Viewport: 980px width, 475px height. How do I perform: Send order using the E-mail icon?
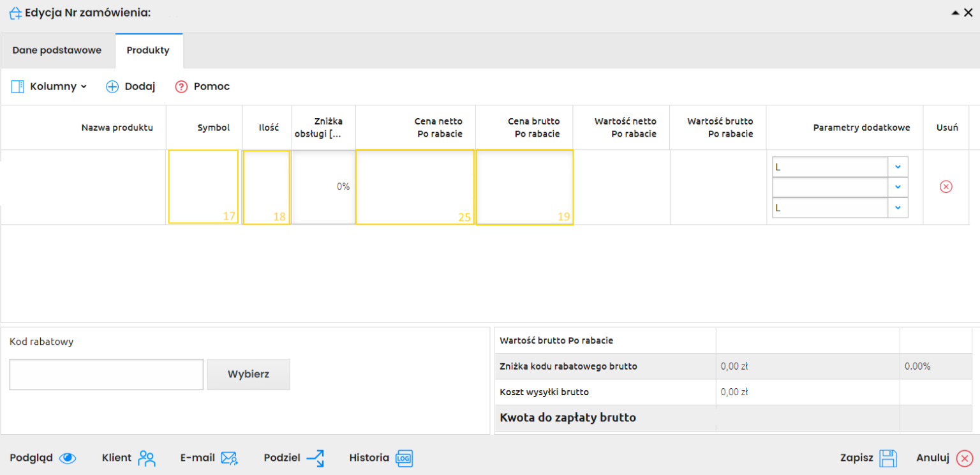click(x=228, y=458)
